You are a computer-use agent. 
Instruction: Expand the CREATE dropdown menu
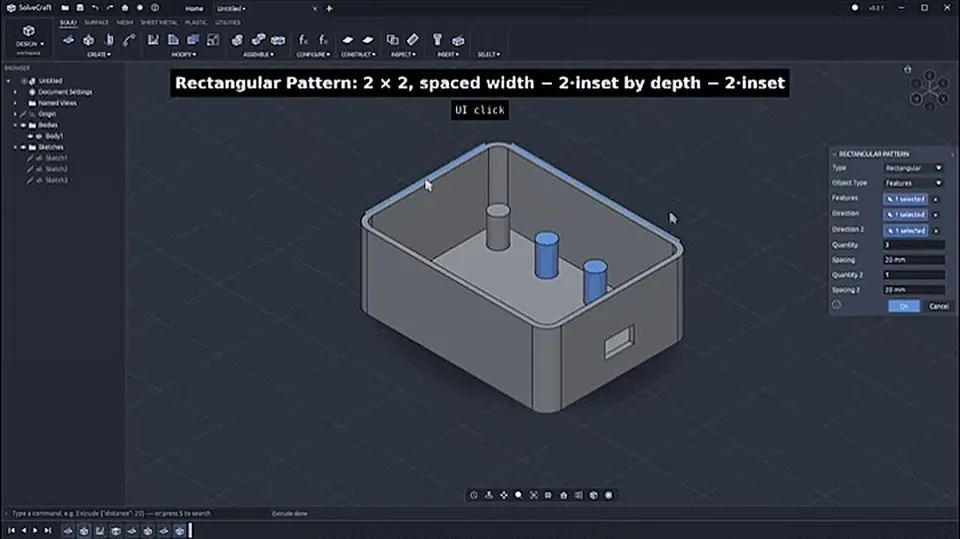pos(99,55)
